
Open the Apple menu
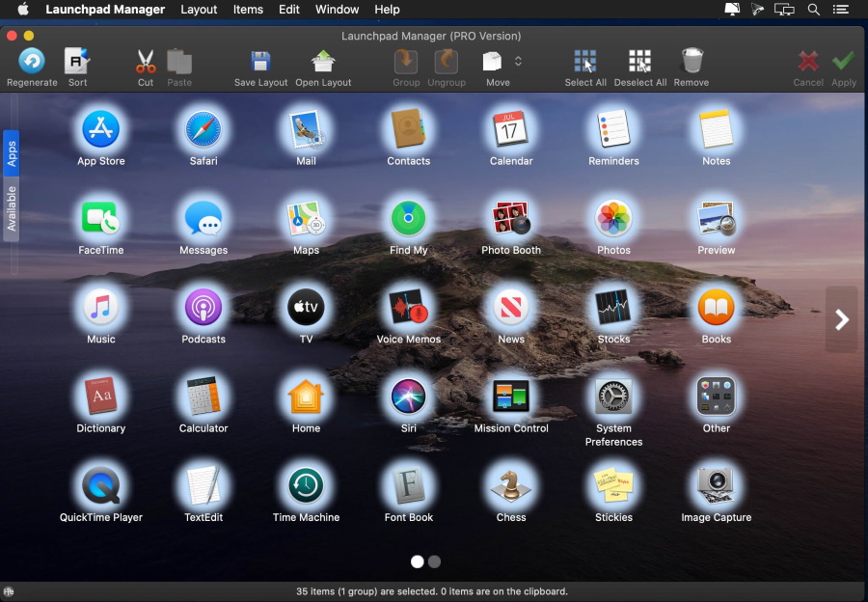(23, 10)
